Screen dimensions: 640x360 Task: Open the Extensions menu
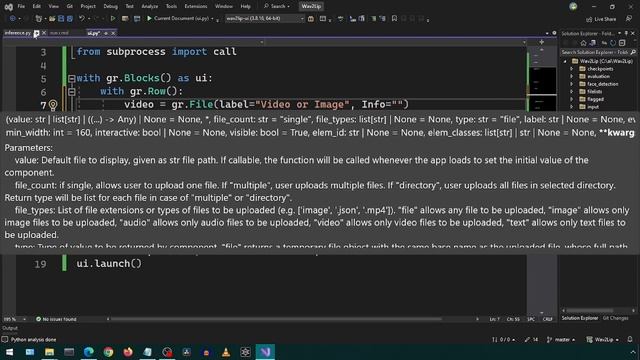[x=196, y=7]
